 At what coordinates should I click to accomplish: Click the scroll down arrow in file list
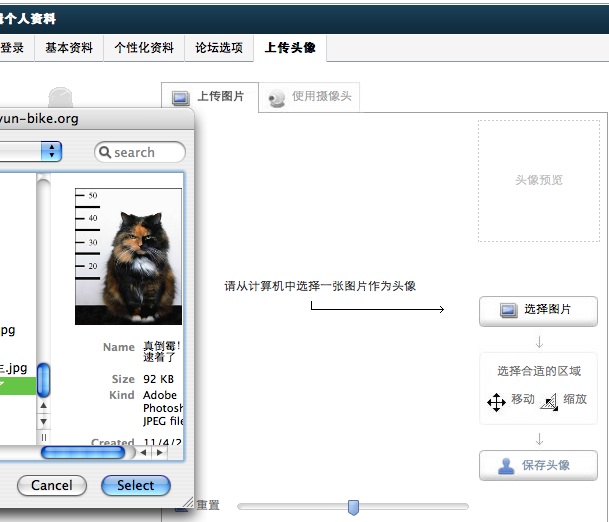(44, 421)
